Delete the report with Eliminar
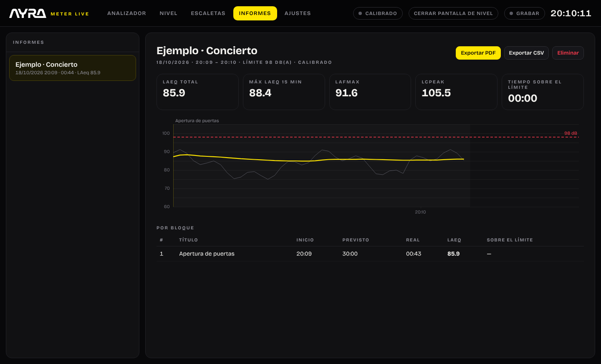This screenshot has height=364, width=601. coord(568,53)
